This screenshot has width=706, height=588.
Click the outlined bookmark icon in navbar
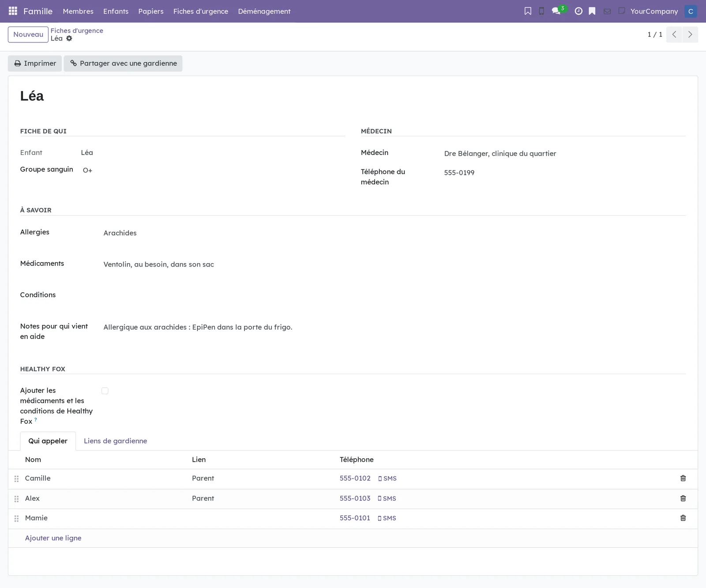click(x=528, y=11)
